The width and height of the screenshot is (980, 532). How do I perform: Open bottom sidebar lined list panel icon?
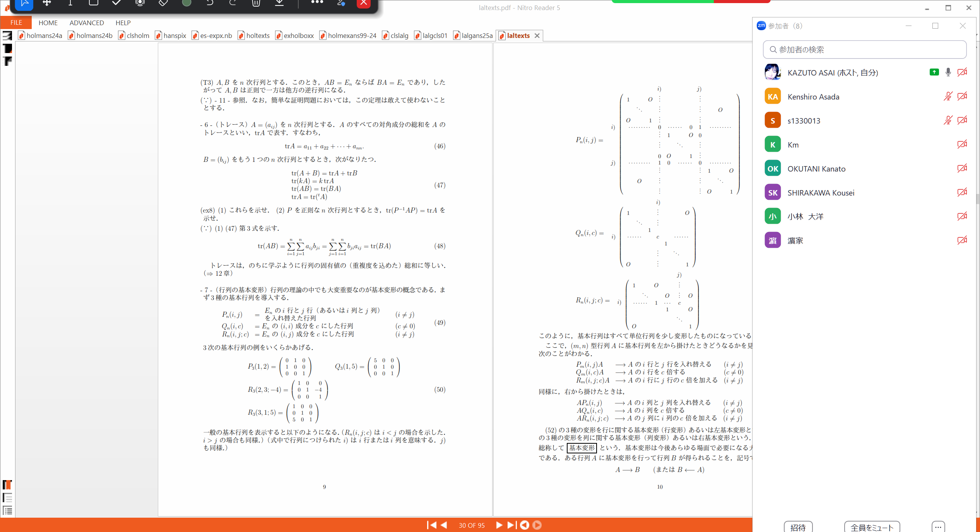tap(7, 510)
